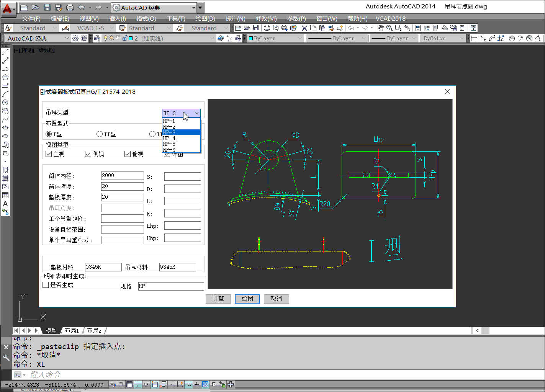Click the 筒体内径 input field

click(x=122, y=175)
